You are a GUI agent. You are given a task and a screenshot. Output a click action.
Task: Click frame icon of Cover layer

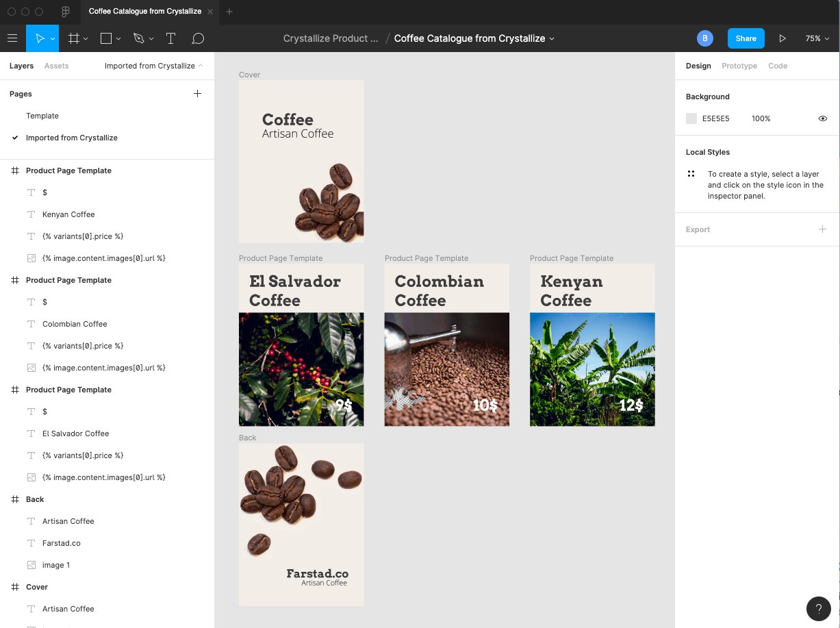pos(15,587)
